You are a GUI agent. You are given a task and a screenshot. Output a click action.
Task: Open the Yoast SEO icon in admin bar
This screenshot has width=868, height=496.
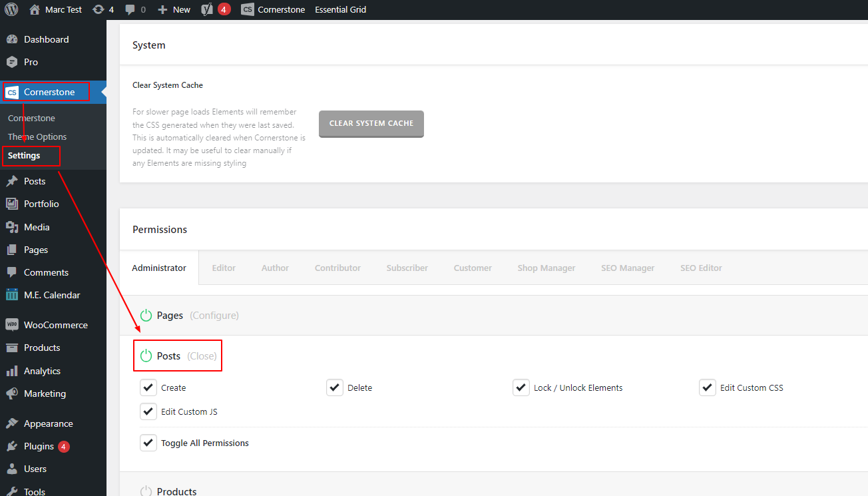point(207,9)
